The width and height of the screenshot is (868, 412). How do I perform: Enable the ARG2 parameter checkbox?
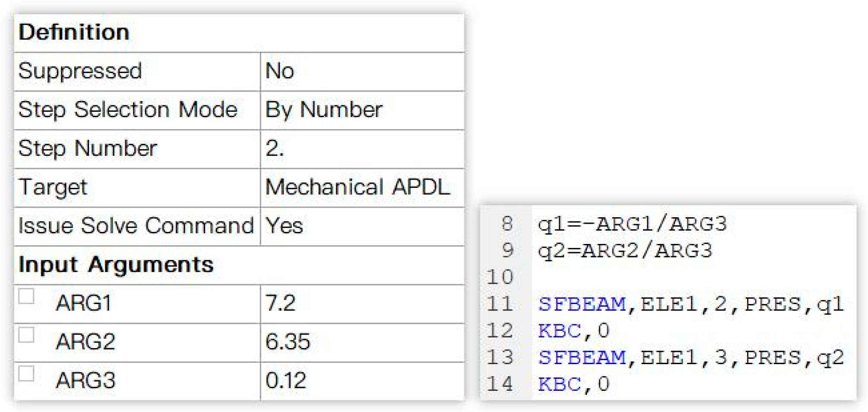[26, 335]
